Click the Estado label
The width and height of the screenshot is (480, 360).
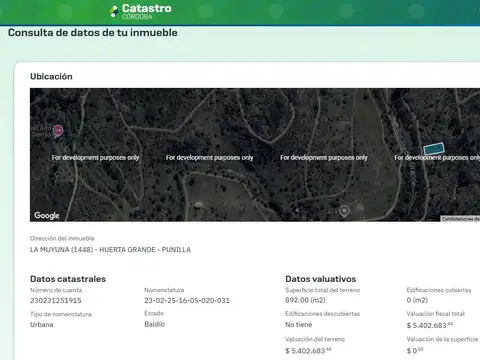(x=154, y=313)
